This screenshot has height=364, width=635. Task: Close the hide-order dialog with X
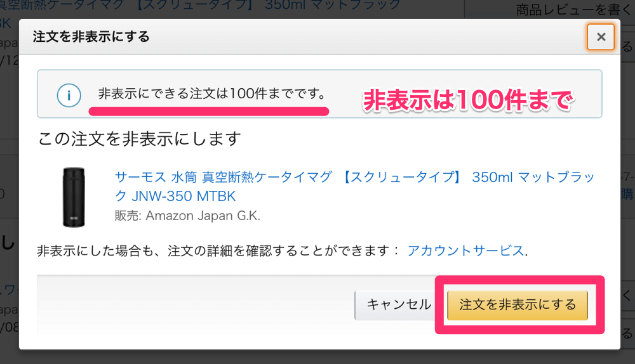click(601, 37)
